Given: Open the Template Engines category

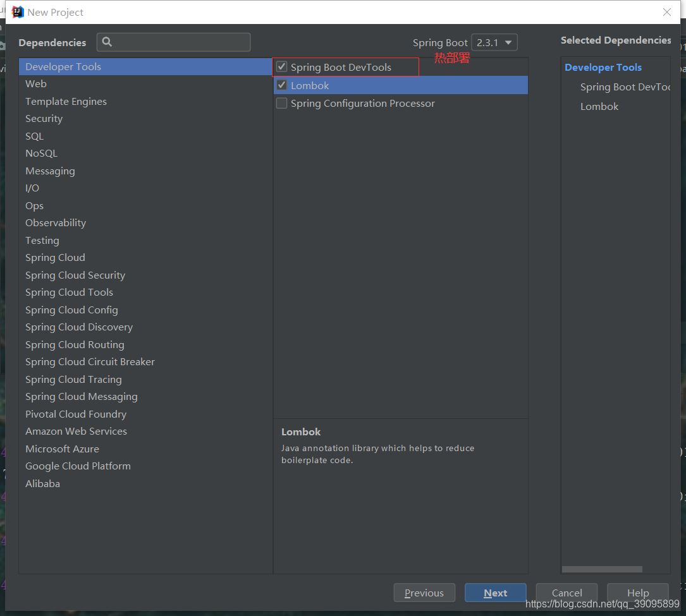Looking at the screenshot, I should click(145, 102).
